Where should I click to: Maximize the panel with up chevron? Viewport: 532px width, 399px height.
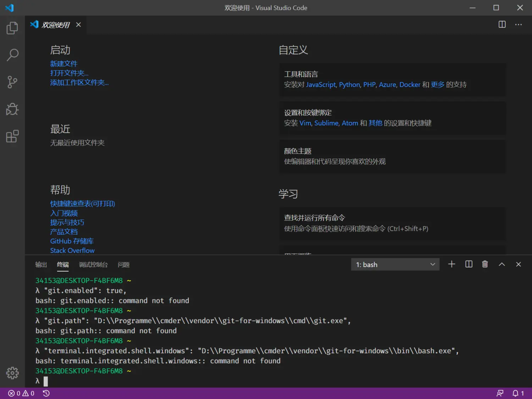[501, 264]
